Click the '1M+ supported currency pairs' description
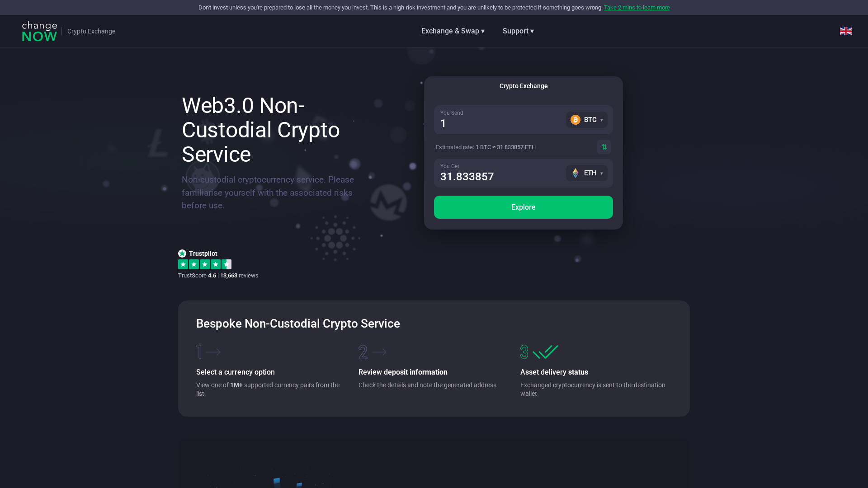This screenshot has height=488, width=868. [268, 389]
